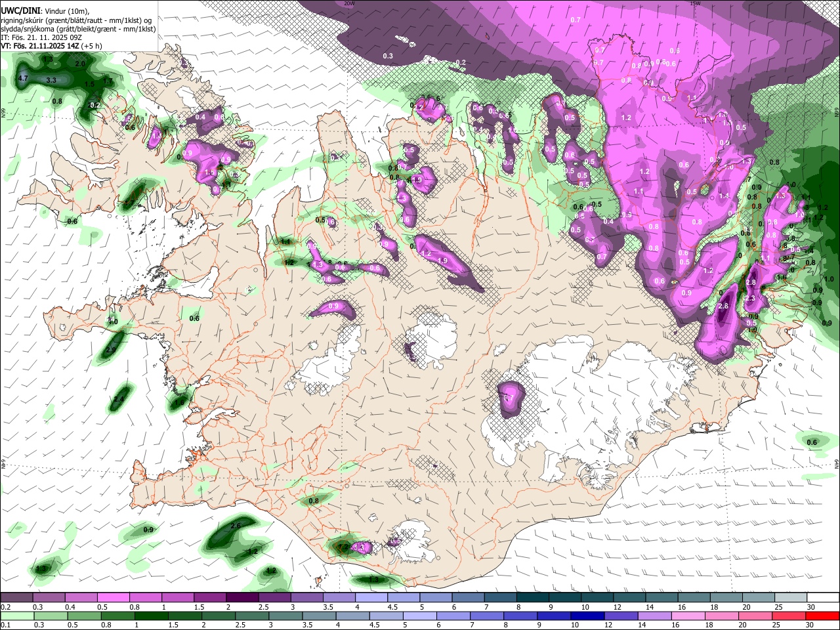
Task: Click the 3.3 precipitation value on map
Action: point(51,79)
